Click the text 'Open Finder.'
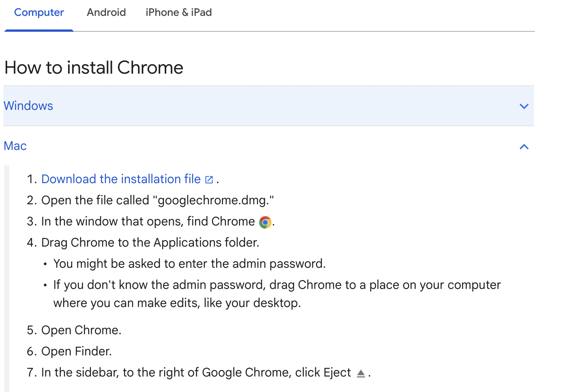Viewport: 579px width, 392px height. [77, 351]
